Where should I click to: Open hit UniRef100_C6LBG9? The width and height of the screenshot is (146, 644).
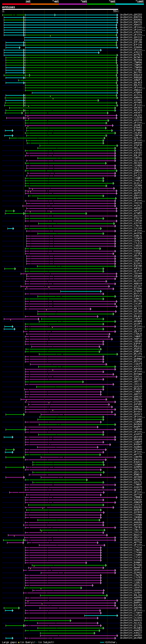click(x=131, y=133)
